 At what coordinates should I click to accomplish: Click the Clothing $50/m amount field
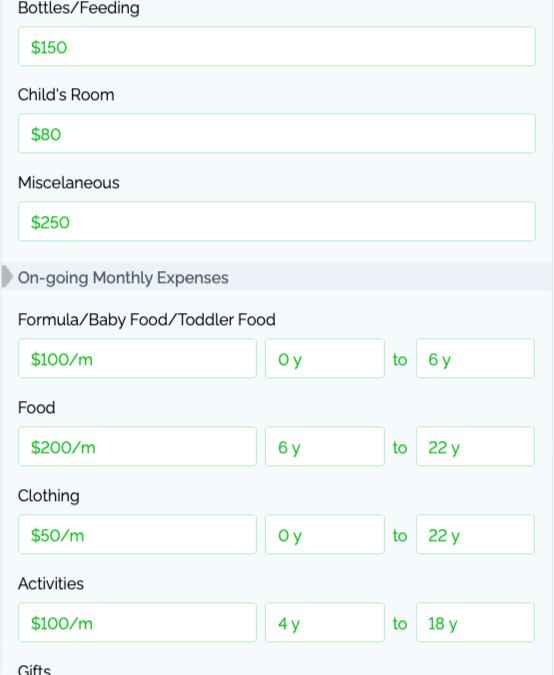(137, 534)
